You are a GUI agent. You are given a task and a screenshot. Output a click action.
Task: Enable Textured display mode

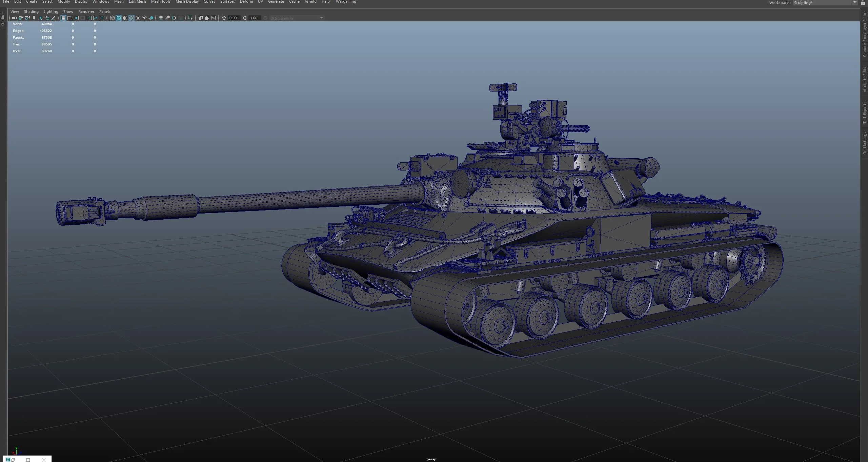[x=138, y=18]
